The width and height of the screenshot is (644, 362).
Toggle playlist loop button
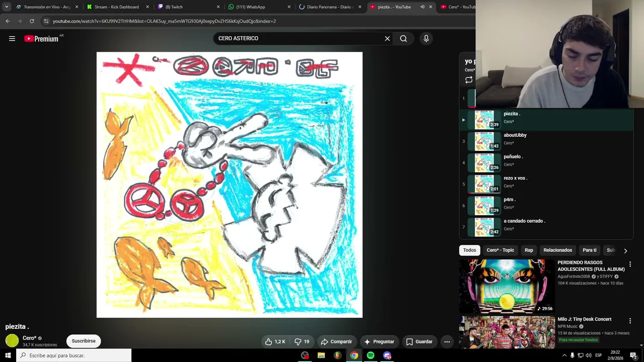point(469,80)
